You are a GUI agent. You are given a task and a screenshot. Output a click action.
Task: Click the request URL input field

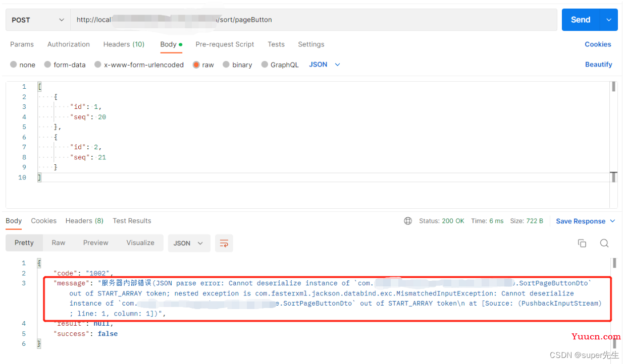pyautogui.click(x=313, y=20)
